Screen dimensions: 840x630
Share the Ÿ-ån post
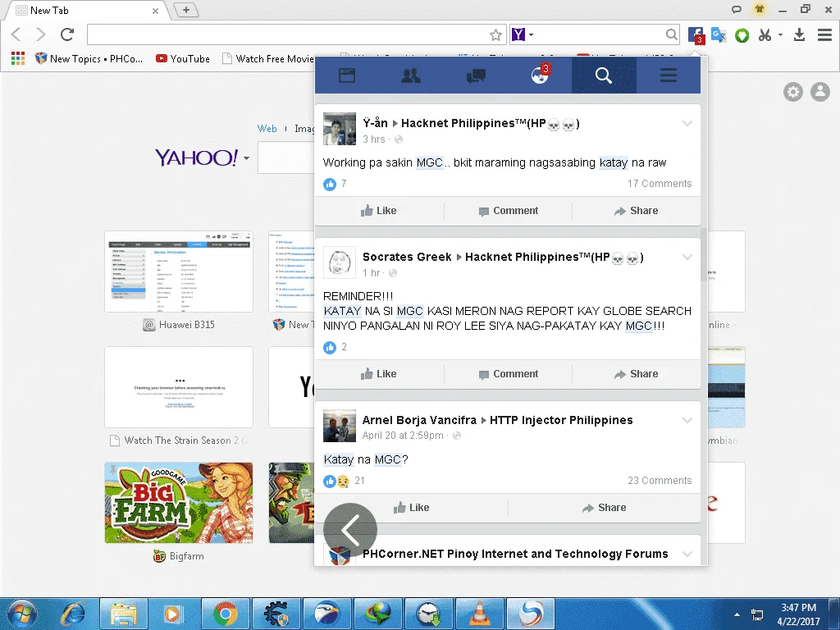click(637, 211)
